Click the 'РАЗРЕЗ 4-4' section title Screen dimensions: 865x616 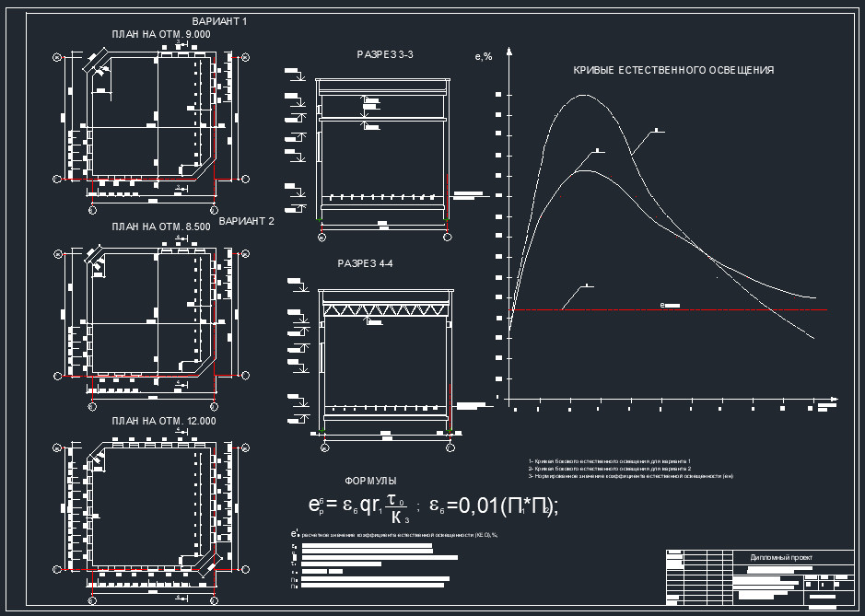coord(366,264)
